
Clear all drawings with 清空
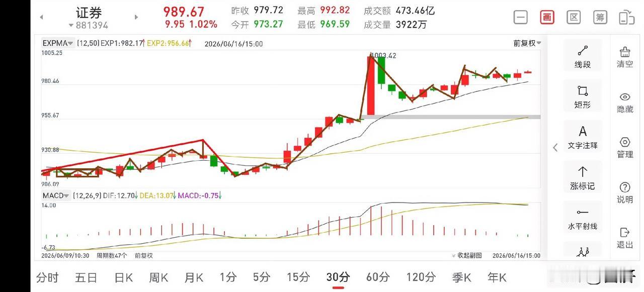pos(625,57)
